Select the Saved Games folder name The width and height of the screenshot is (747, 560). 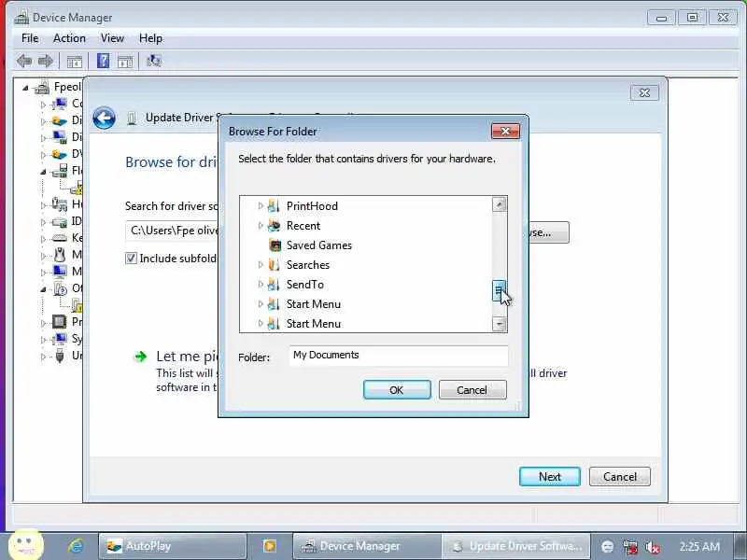[x=319, y=245]
